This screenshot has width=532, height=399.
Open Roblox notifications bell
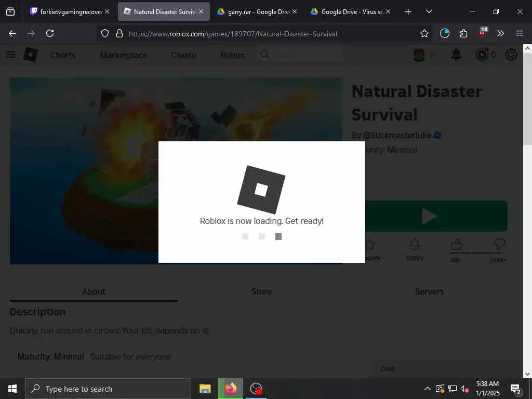(456, 55)
